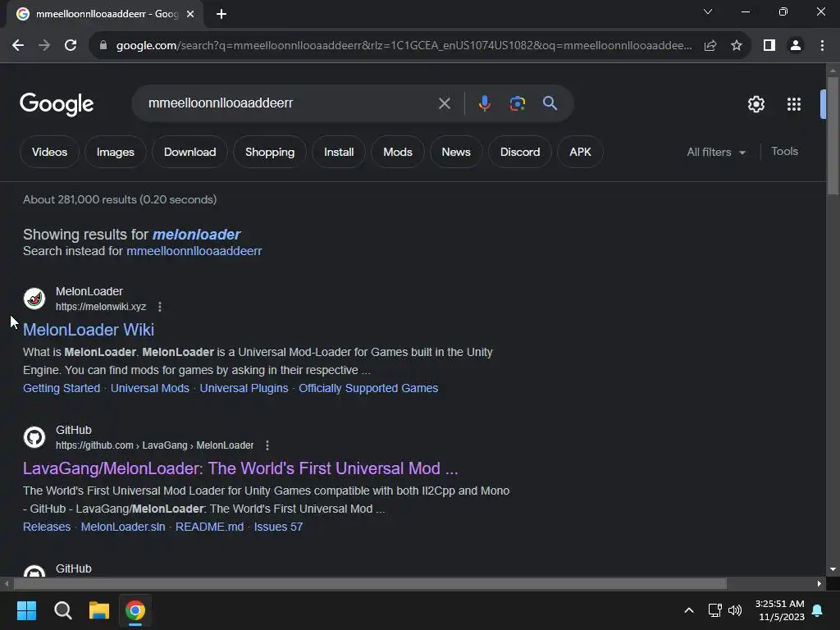
Task: Open LavaGang/MelonLoader GitHub result
Action: 240,468
